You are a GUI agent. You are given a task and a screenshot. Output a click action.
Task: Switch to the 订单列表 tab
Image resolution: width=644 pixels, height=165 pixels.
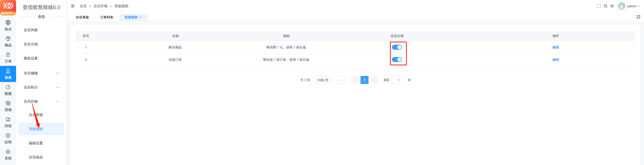107,17
